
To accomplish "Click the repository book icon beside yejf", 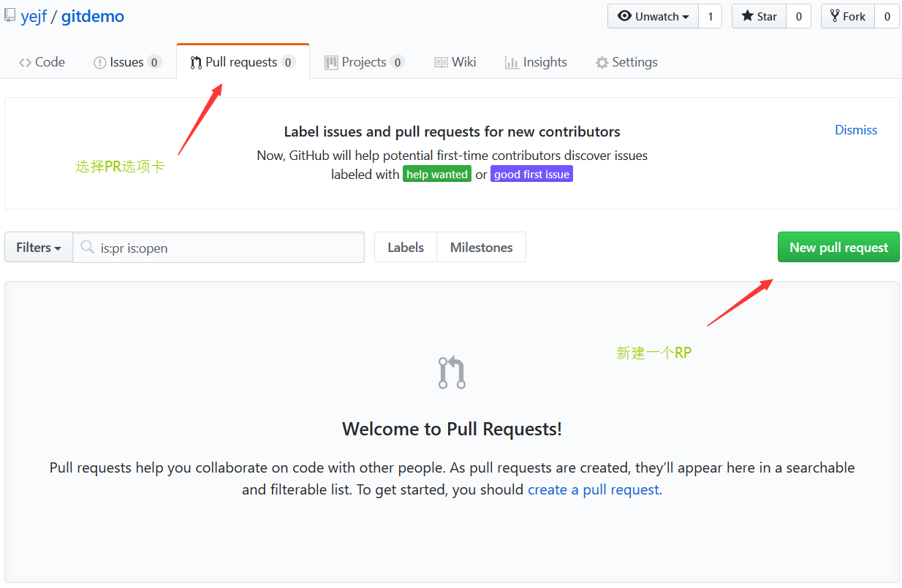I will coord(10,15).
